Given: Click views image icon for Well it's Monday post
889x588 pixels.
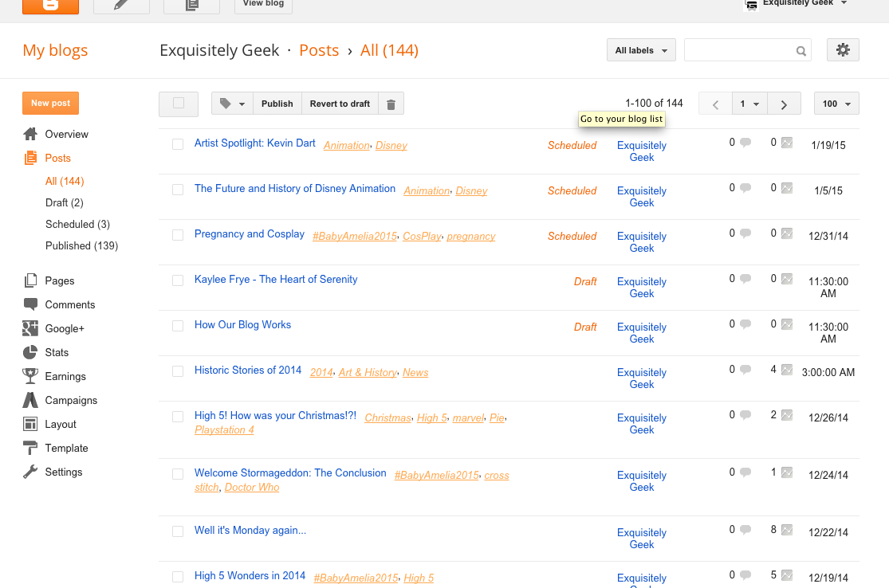Looking at the screenshot, I should click(x=787, y=530).
